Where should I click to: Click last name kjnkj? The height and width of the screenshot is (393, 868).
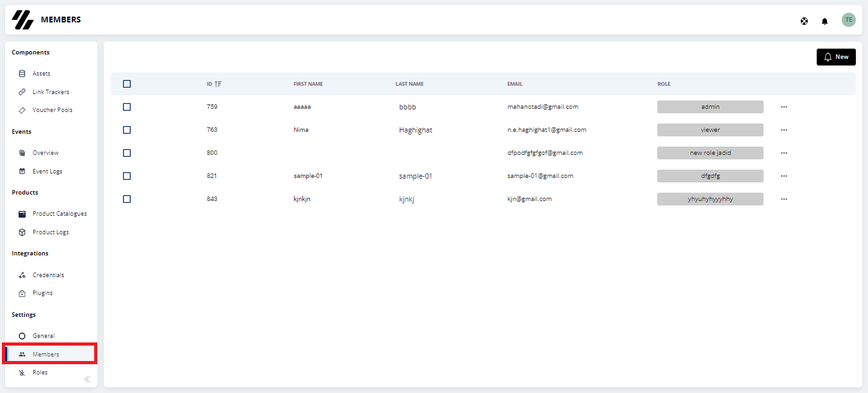[x=407, y=199]
